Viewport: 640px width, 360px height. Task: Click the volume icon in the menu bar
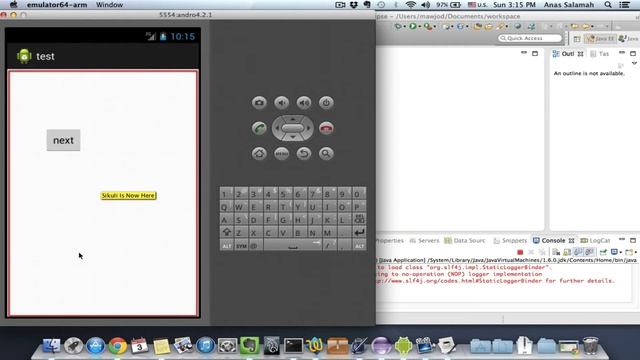point(425,5)
